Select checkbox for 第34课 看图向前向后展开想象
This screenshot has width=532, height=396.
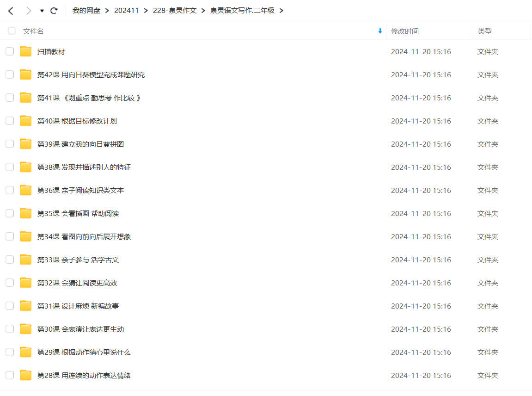(x=10, y=236)
